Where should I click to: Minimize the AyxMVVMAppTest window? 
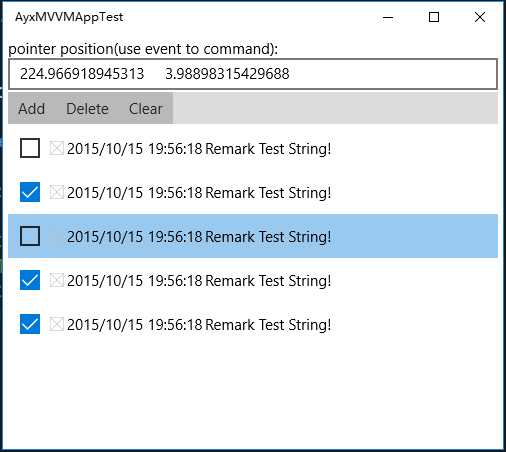[388, 17]
